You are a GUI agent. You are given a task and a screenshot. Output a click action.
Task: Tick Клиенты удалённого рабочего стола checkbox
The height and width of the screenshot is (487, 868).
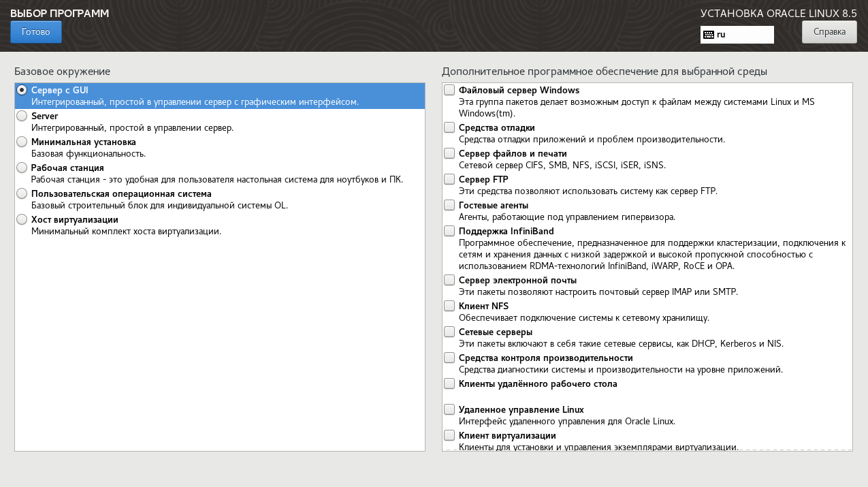pyautogui.click(x=449, y=383)
